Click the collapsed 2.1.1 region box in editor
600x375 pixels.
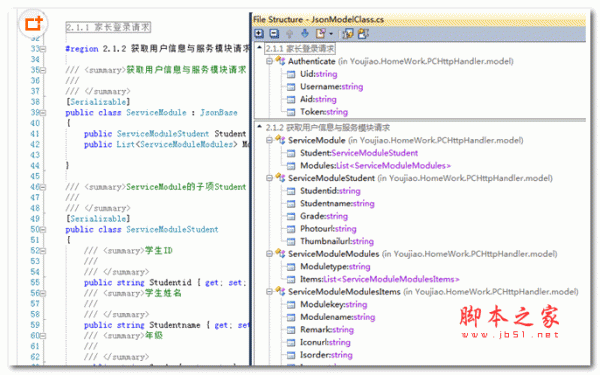click(x=108, y=27)
